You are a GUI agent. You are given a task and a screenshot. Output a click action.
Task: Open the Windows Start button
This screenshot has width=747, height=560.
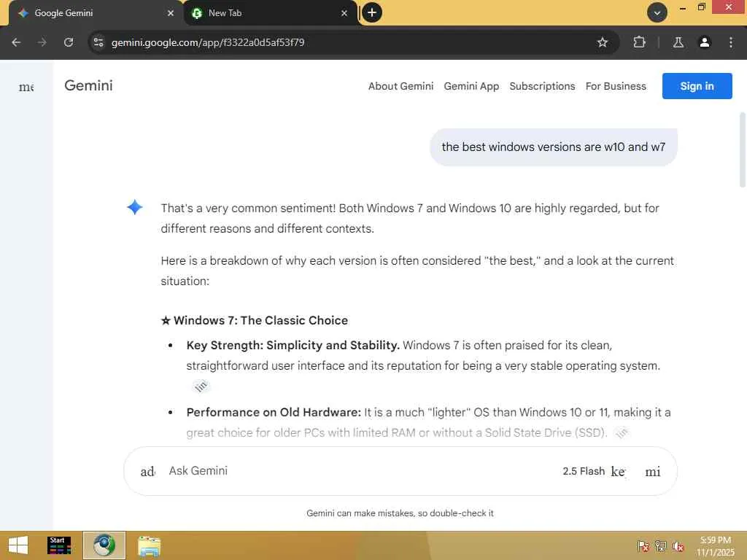pos(18,545)
